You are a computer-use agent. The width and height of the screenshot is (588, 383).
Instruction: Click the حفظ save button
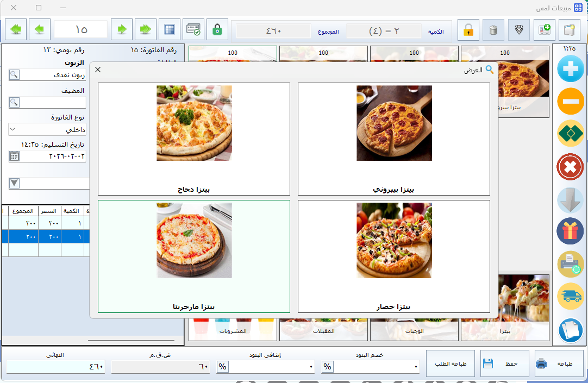504,363
